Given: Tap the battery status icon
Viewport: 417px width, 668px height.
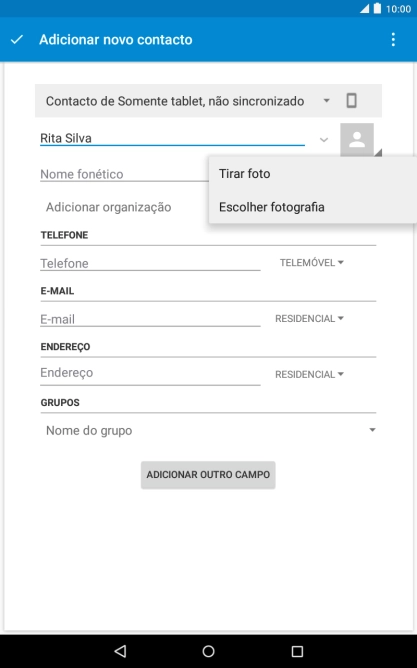Looking at the screenshot, I should (377, 8).
